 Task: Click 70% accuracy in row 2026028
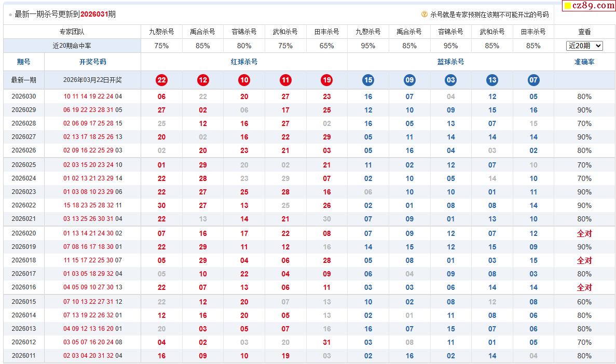[x=584, y=123]
